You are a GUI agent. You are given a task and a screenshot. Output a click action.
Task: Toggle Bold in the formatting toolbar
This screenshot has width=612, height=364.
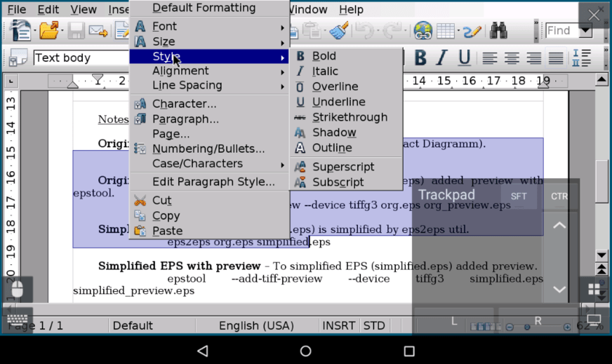tap(420, 58)
